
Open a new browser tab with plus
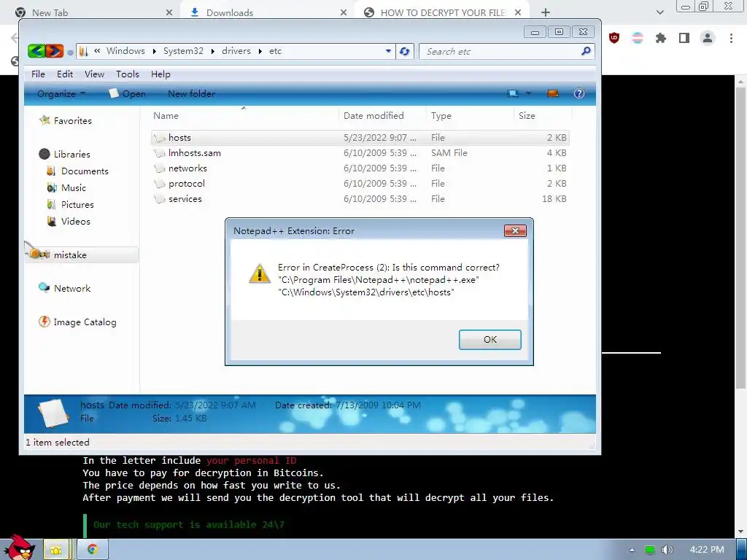click(x=546, y=12)
